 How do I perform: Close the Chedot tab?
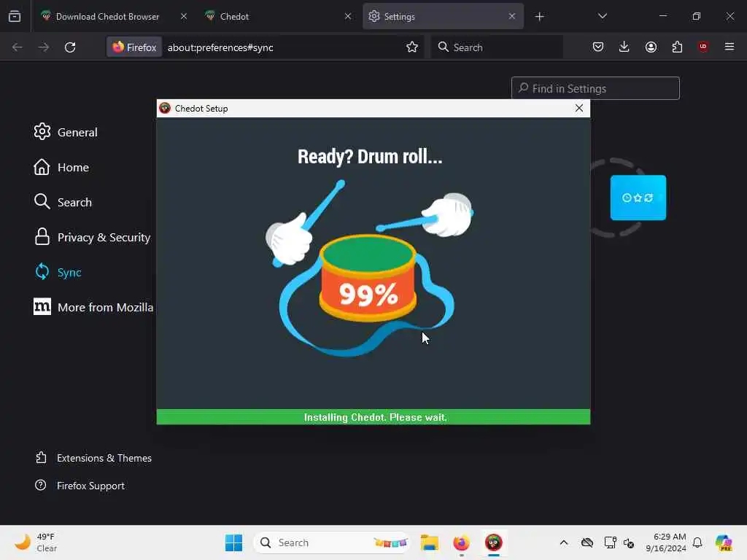[348, 16]
